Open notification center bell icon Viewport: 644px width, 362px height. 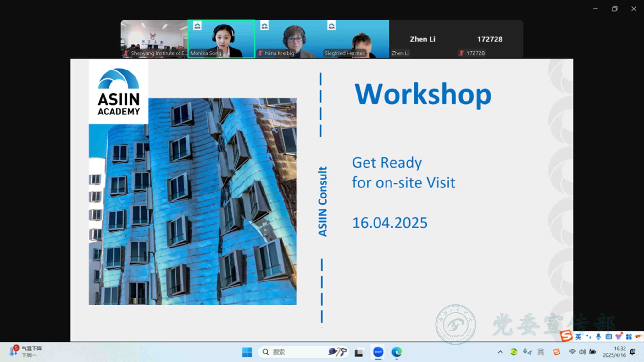pyautogui.click(x=633, y=352)
